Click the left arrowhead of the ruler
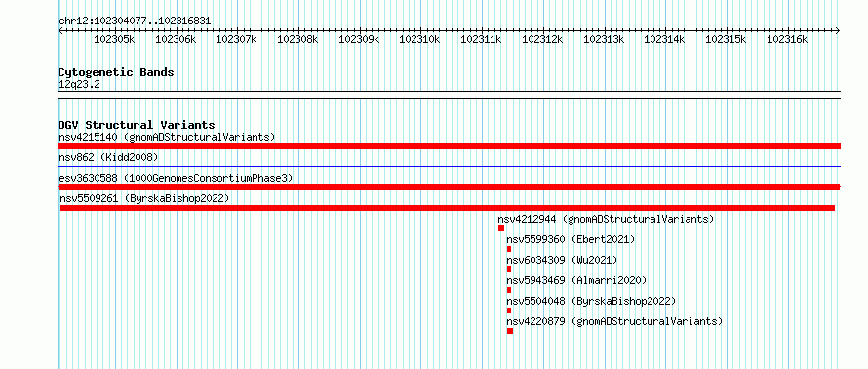This screenshot has width=868, height=369. [x=60, y=30]
